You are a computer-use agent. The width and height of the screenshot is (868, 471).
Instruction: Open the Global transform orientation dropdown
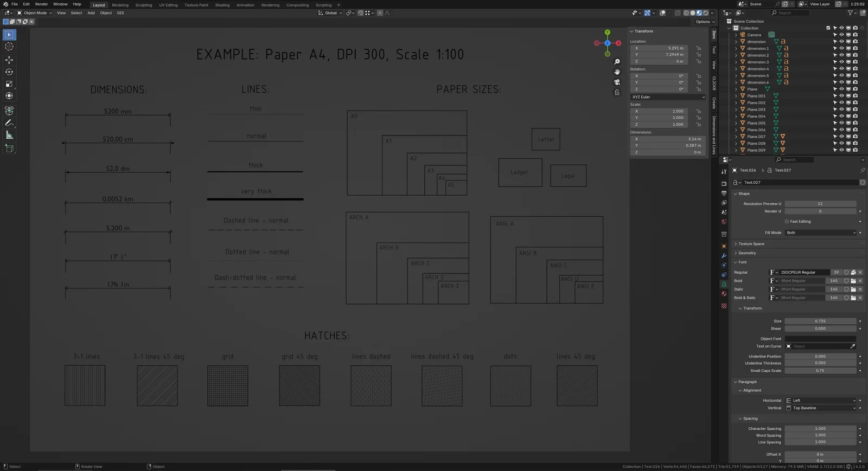tap(330, 13)
